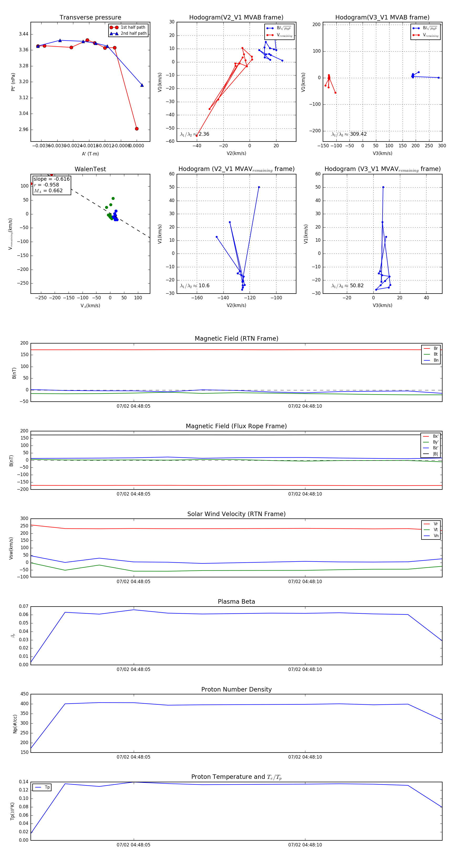473x868 pixels.
Task: Click the lowest red point in V2_V1 MVAB hodogram
Action: tap(197, 136)
